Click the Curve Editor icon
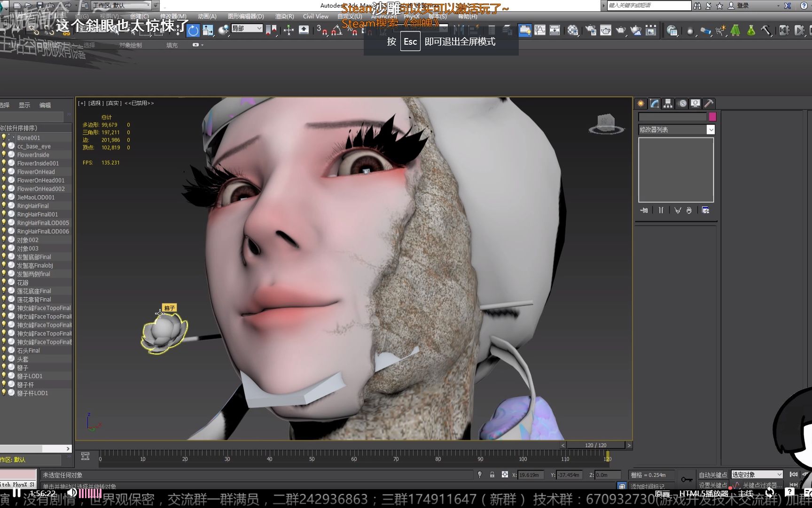The height and width of the screenshot is (508, 812). pos(540,30)
